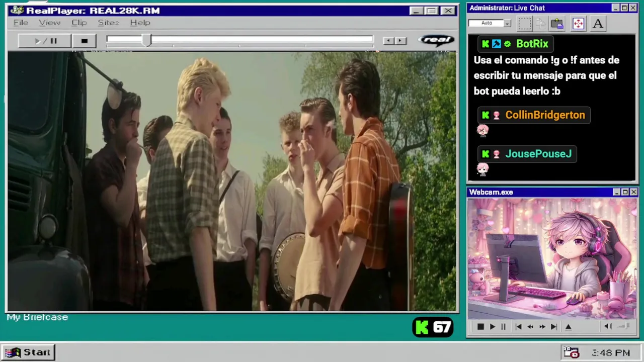Click the taskbar clock showing 3:48 PM
644x362 pixels.
tap(611, 353)
